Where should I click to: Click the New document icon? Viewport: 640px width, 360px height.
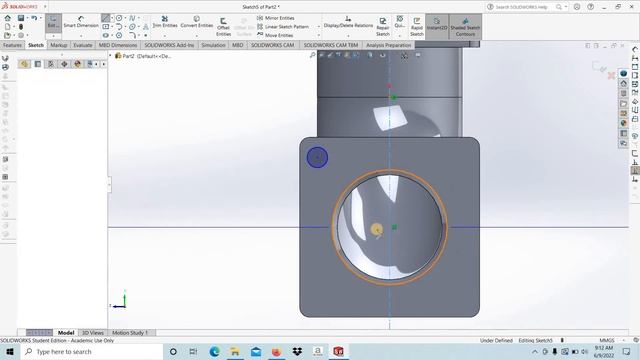7,27
